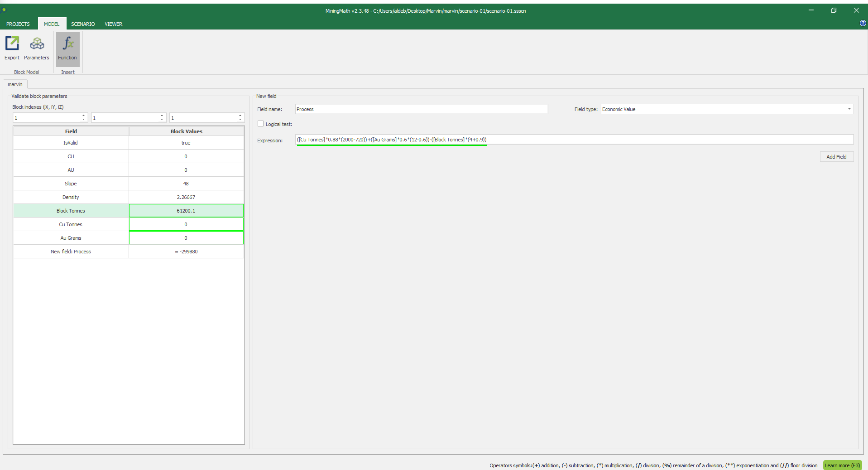Enable the Logical test checkbox
Viewport: 868px width, 470px height.
click(x=261, y=124)
